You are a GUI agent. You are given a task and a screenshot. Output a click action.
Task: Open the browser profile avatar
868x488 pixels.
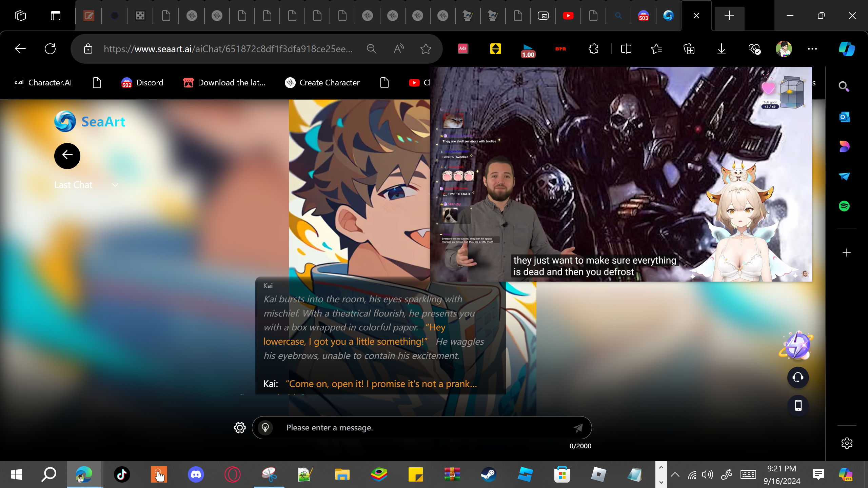tap(784, 49)
